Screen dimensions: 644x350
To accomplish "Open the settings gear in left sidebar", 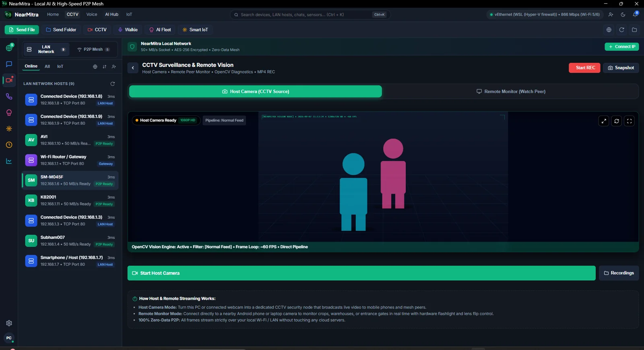I will 9,323.
